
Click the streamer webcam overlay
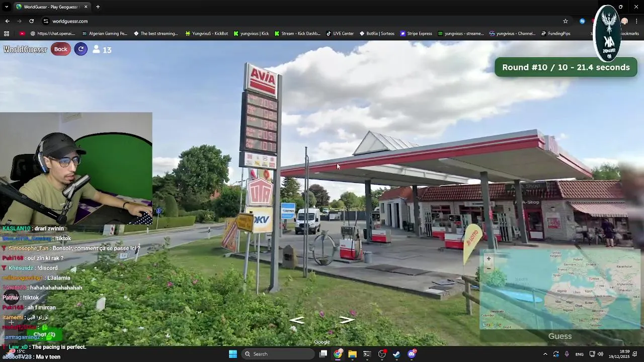coord(76,168)
